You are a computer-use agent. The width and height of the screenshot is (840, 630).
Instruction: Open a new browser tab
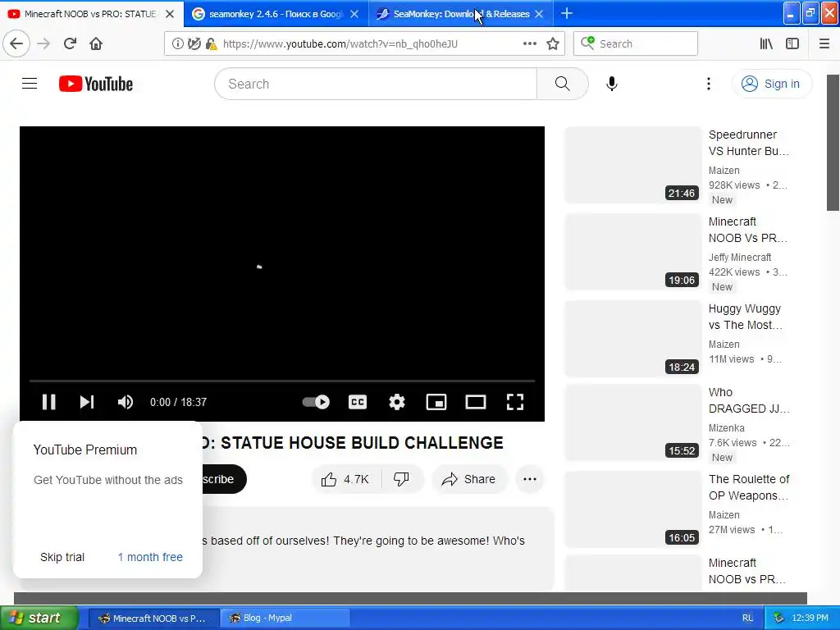tap(567, 13)
